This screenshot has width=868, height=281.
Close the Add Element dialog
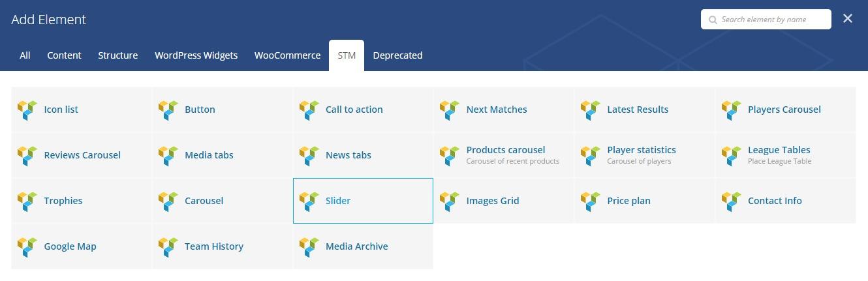pos(847,19)
